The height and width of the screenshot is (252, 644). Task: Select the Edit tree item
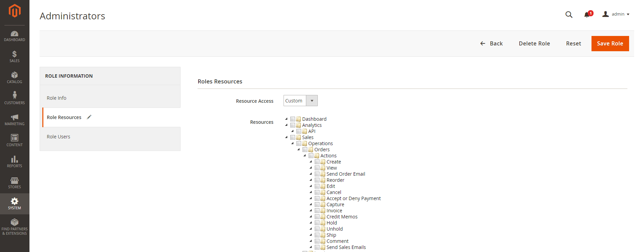[331, 186]
